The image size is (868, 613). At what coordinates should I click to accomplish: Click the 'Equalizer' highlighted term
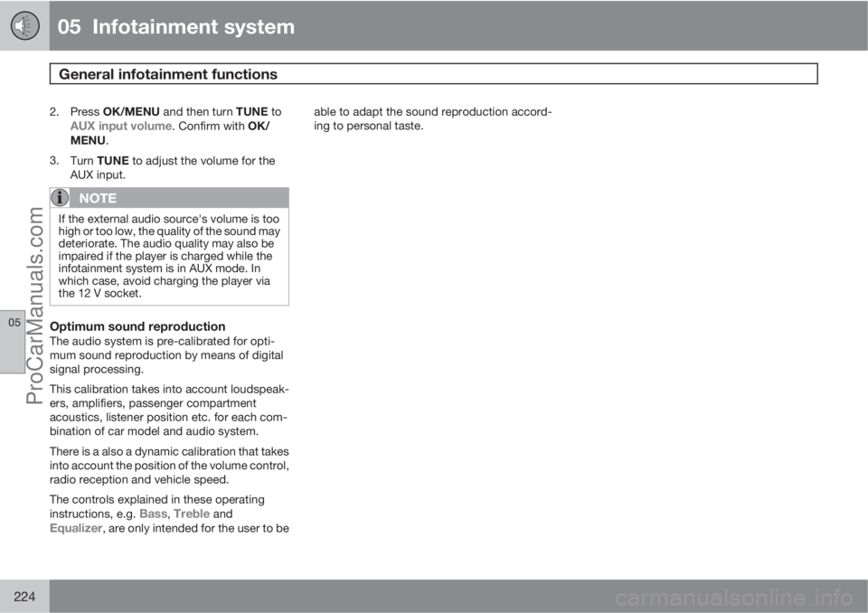pos(76,528)
